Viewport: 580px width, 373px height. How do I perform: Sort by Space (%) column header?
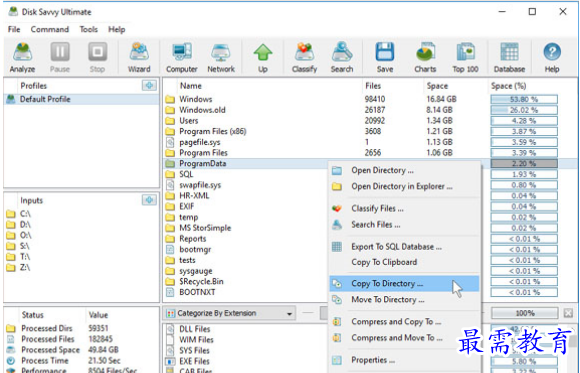click(x=508, y=86)
